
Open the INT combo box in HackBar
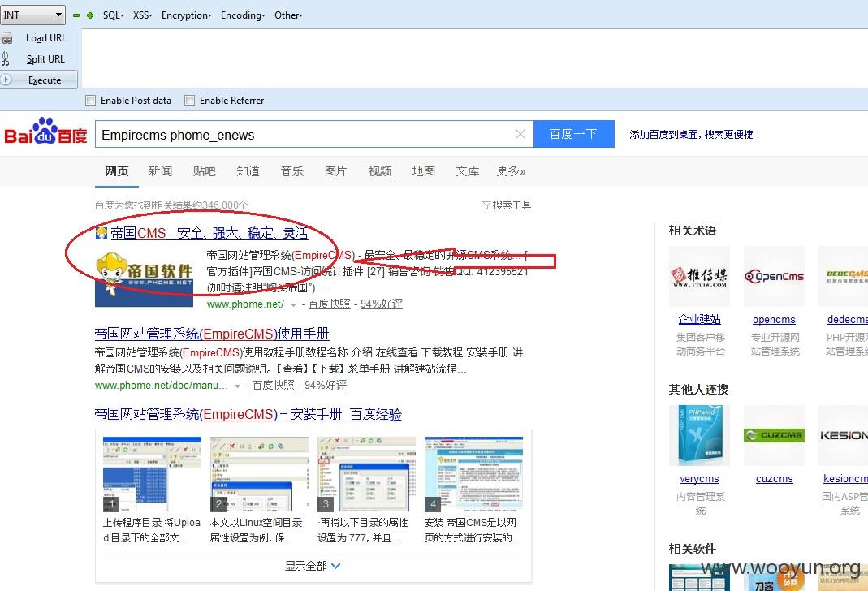point(32,15)
